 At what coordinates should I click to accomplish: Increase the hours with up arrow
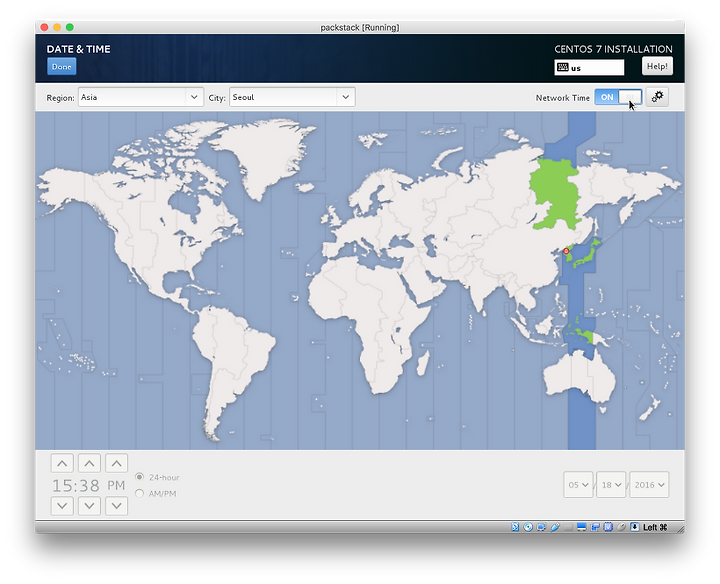coord(62,463)
